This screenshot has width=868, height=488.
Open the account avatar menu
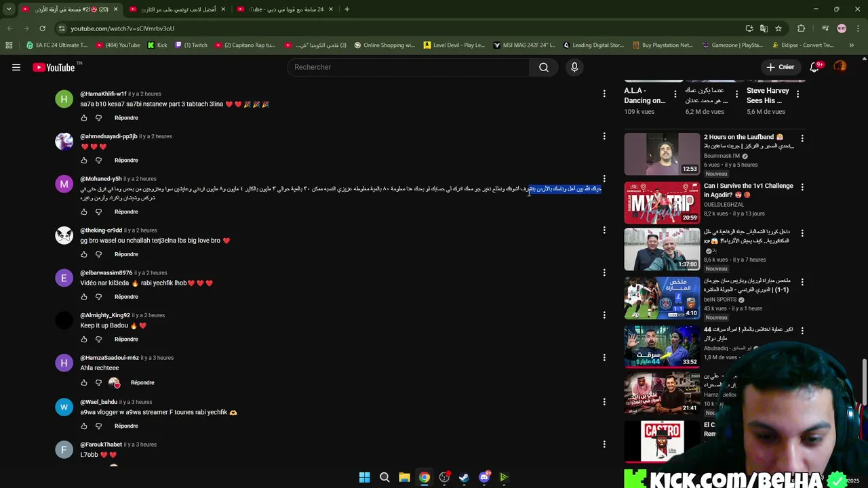[840, 66]
